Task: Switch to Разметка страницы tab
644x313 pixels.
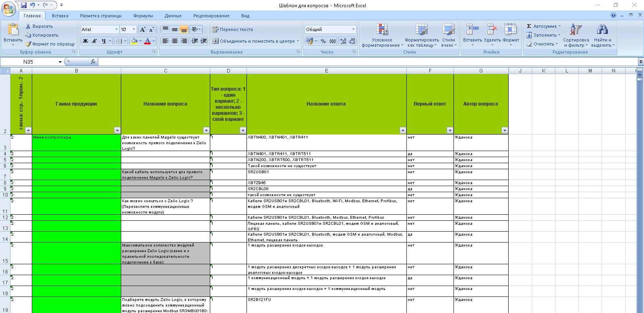Action: tap(101, 16)
